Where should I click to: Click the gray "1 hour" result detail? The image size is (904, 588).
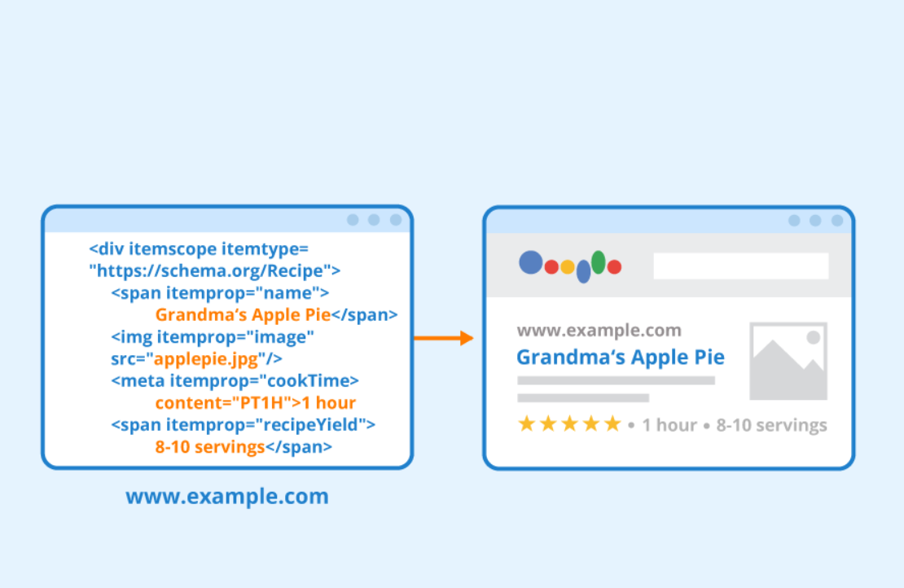[669, 425]
